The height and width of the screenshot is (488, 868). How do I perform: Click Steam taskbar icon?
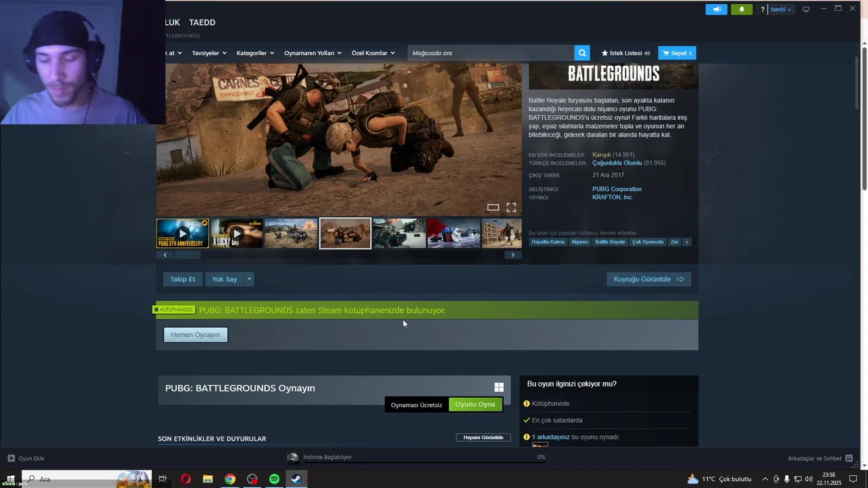pos(296,479)
